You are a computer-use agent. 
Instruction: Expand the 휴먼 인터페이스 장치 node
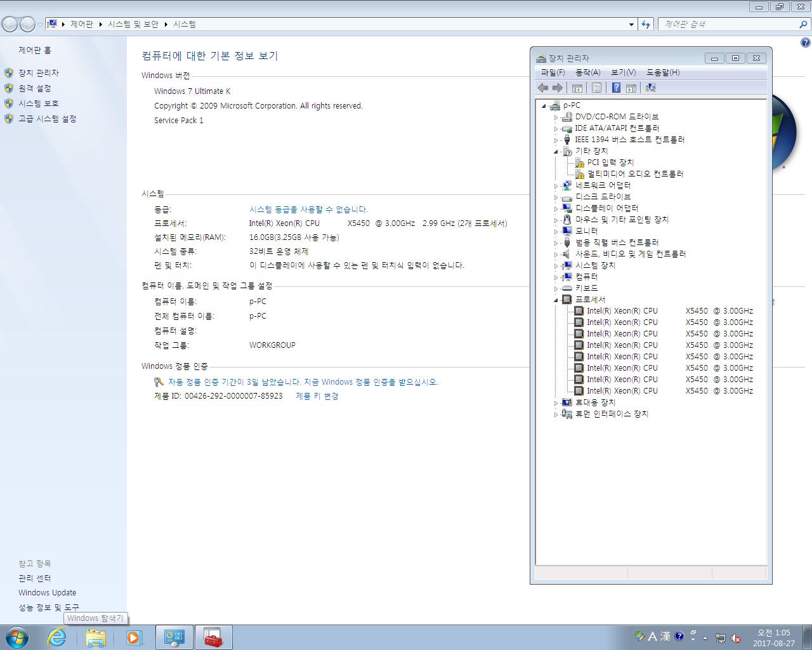click(x=556, y=415)
